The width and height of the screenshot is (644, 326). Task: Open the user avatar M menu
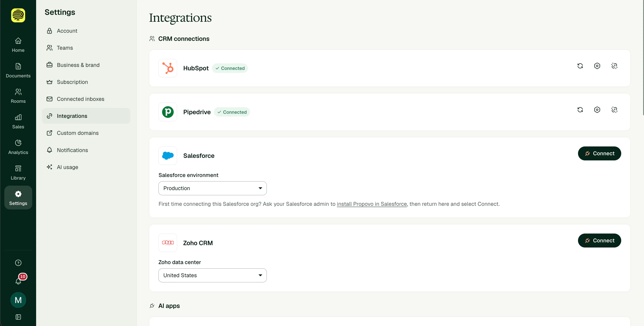[x=18, y=300]
